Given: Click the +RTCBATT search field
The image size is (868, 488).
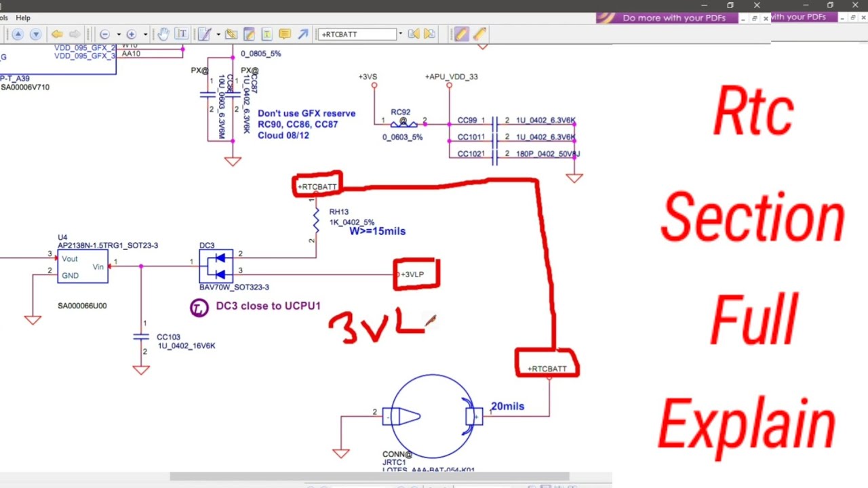Looking at the screenshot, I should (357, 34).
